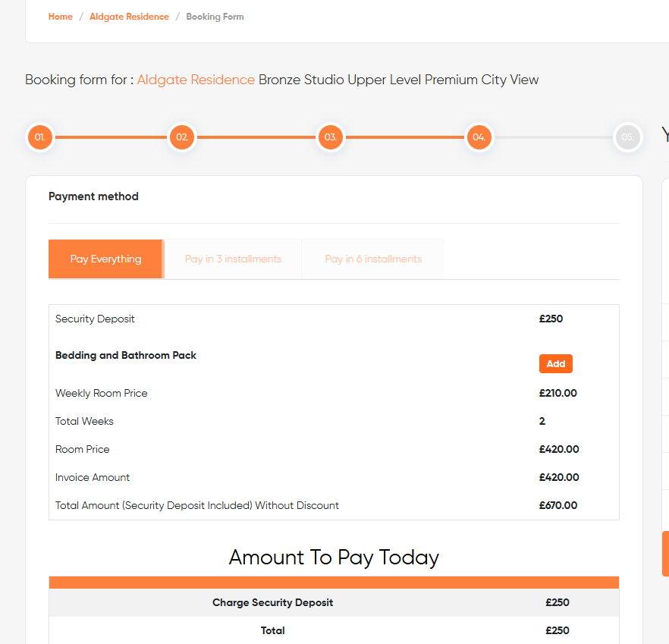Go to step 02 circle
669x644 pixels.
click(x=182, y=137)
